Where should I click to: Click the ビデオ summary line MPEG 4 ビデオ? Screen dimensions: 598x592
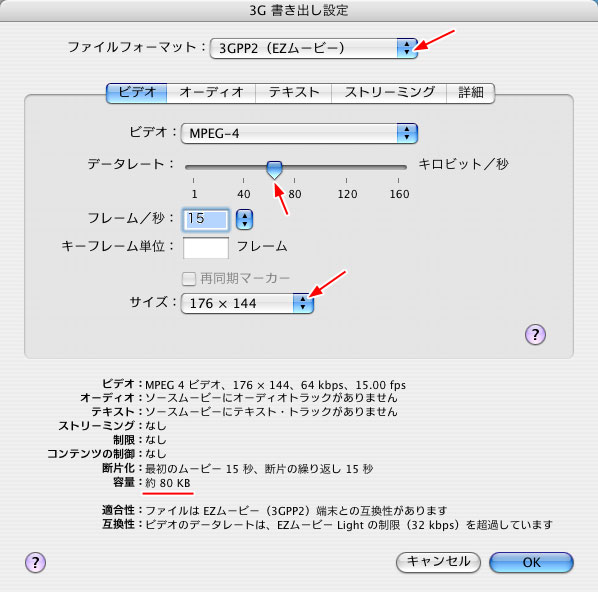(x=275, y=385)
